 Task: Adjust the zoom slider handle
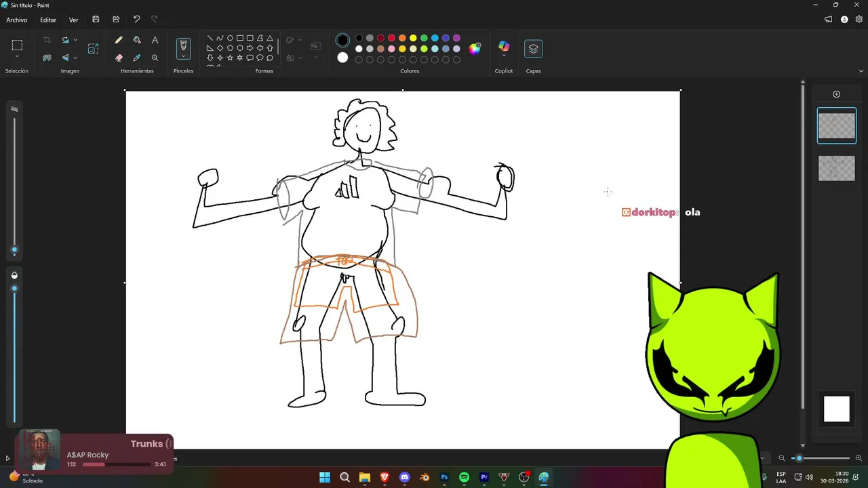tap(799, 458)
